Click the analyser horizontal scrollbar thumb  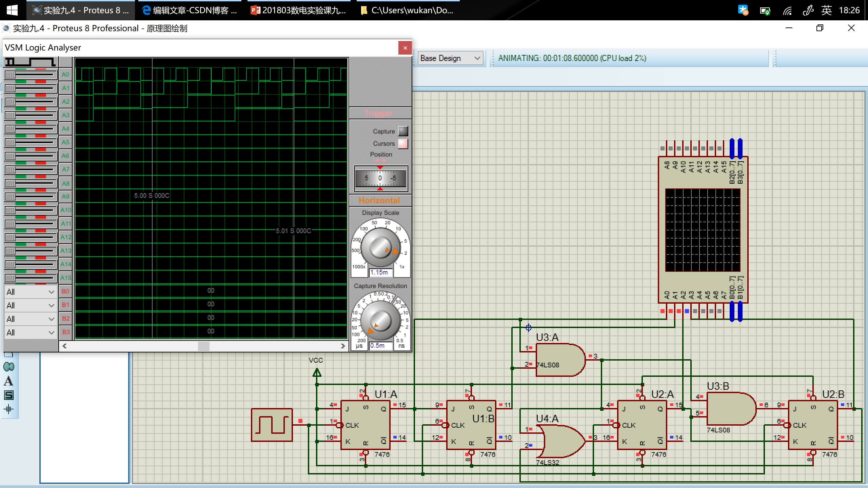[203, 346]
